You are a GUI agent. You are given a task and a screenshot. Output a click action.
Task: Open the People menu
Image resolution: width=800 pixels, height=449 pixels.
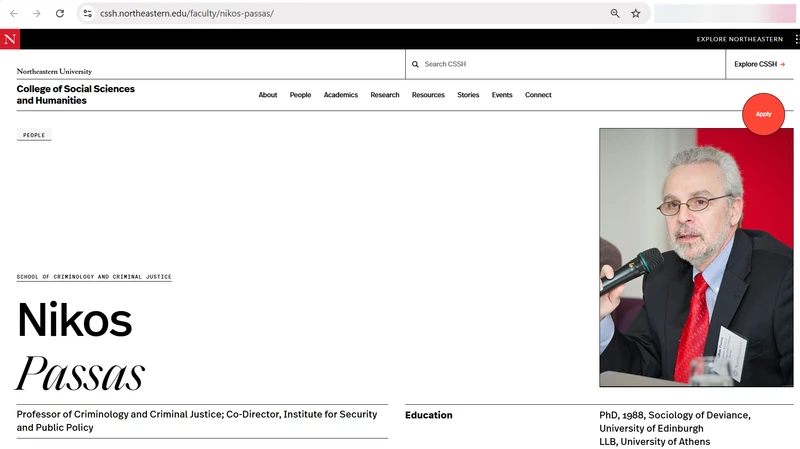[x=301, y=95]
